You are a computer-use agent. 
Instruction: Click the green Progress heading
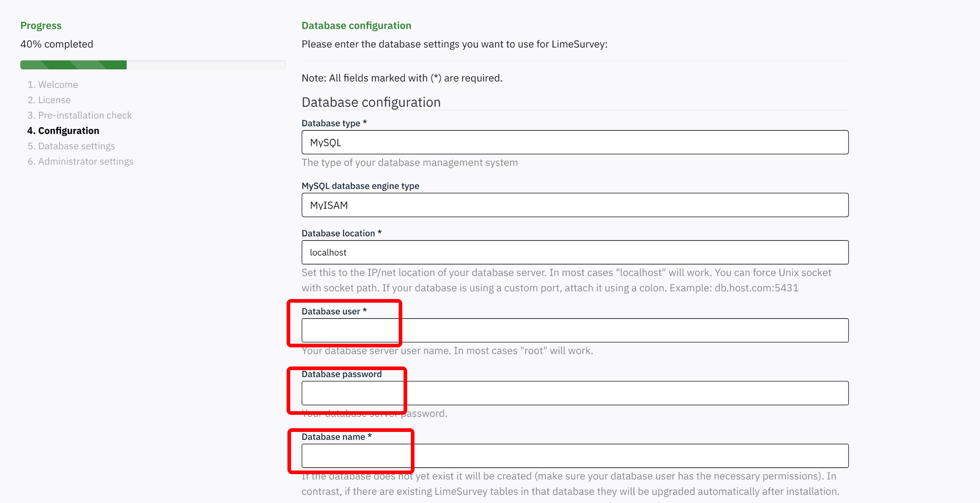(x=41, y=26)
